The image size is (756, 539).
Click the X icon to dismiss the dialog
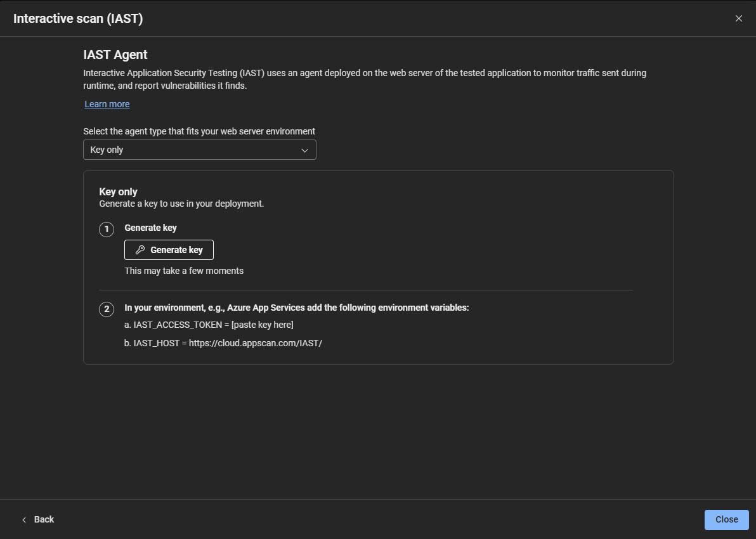tap(738, 18)
